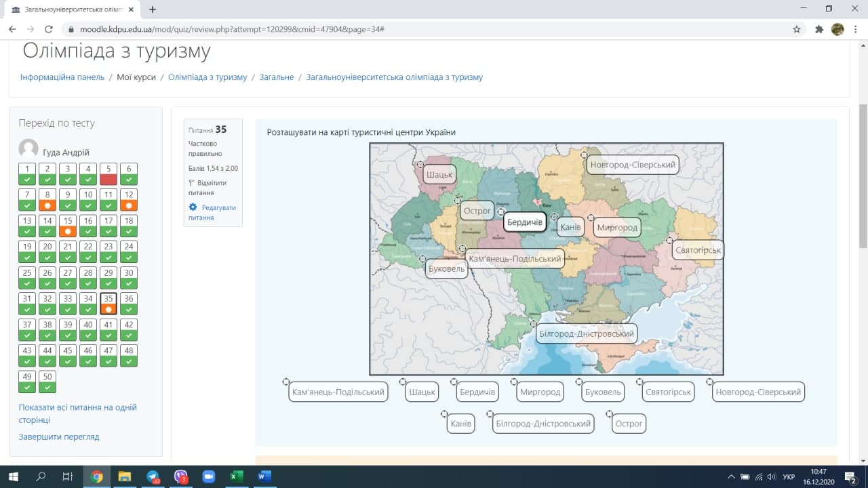Select Білгород-Дністровський label on map
Viewport: 868px width, 488px height.
coord(586,333)
